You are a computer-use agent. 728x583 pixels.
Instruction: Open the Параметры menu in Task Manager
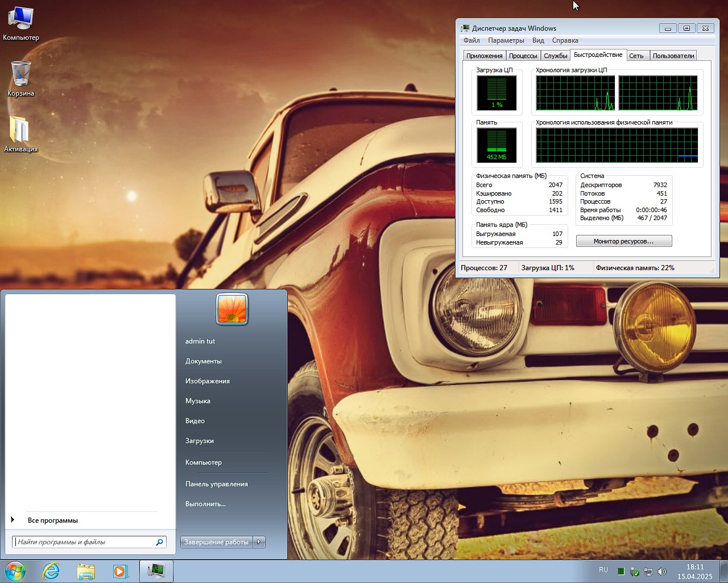point(506,40)
